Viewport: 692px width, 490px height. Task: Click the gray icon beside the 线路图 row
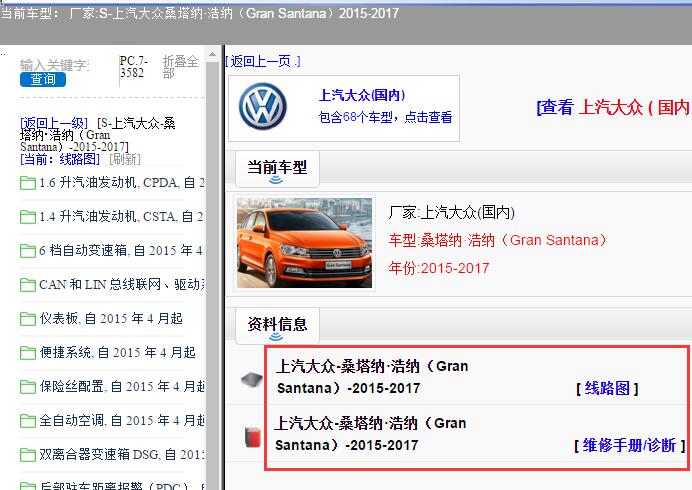click(x=252, y=379)
